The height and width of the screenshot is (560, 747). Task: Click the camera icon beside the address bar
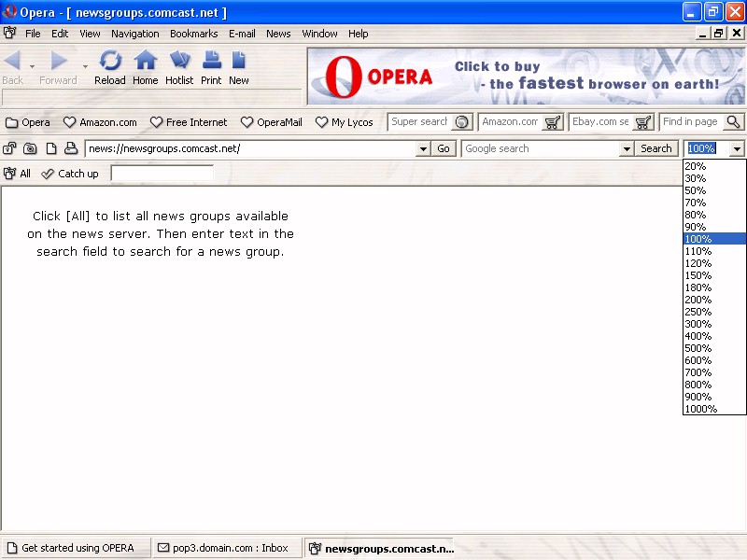click(30, 148)
